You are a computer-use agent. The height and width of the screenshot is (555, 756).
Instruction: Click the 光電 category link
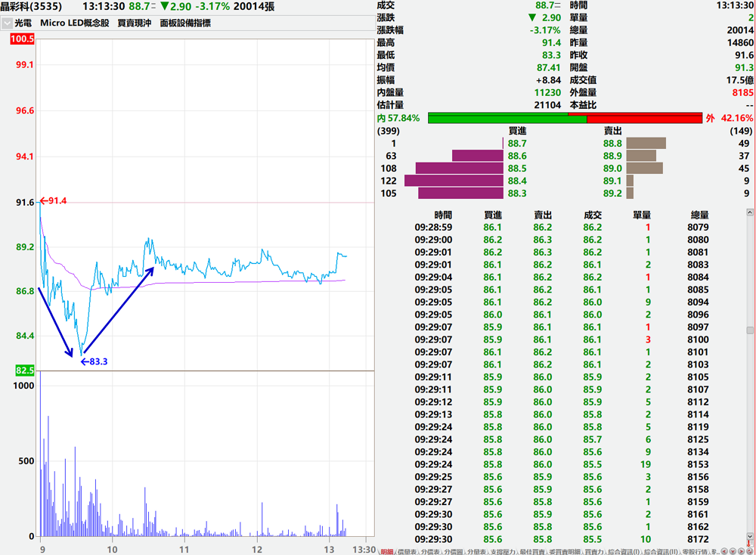[23, 23]
